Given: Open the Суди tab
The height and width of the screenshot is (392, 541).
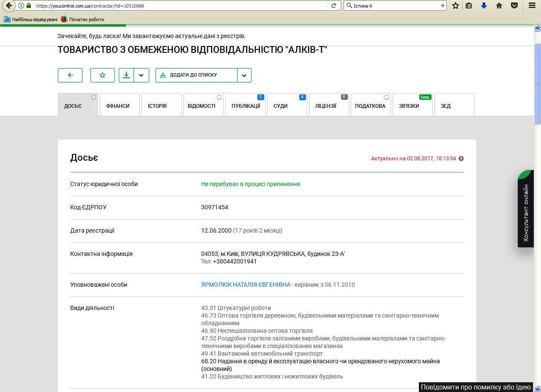Looking at the screenshot, I should coord(281,106).
